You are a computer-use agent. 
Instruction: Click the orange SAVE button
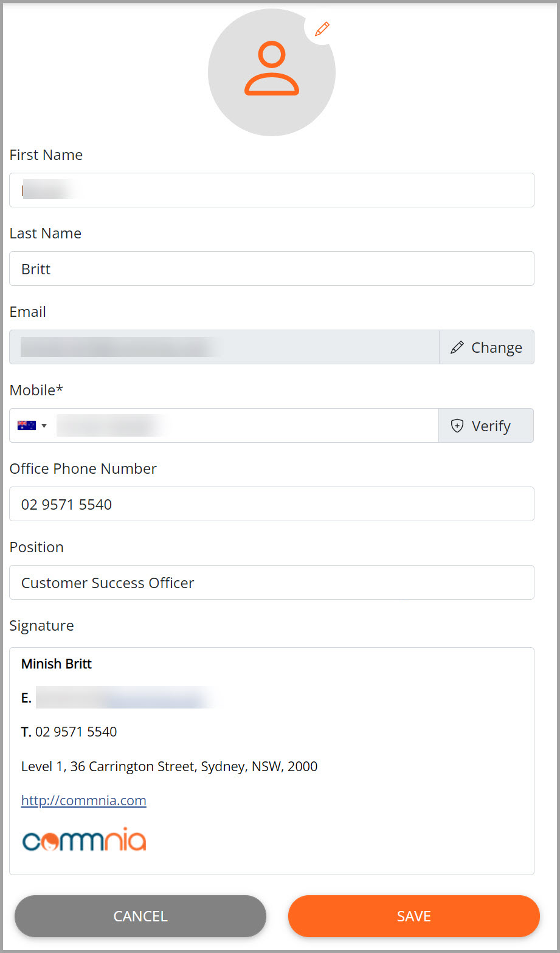tap(414, 916)
